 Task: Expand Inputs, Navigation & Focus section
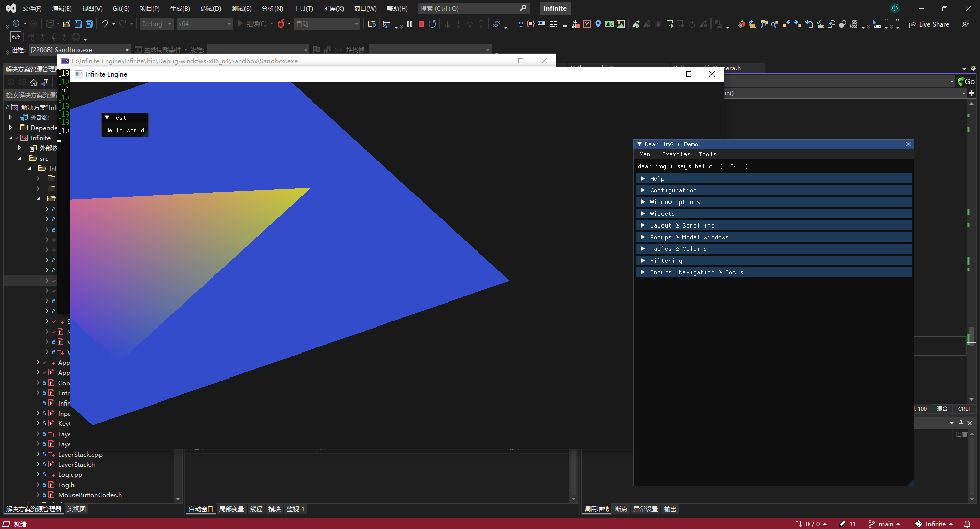tap(774, 272)
